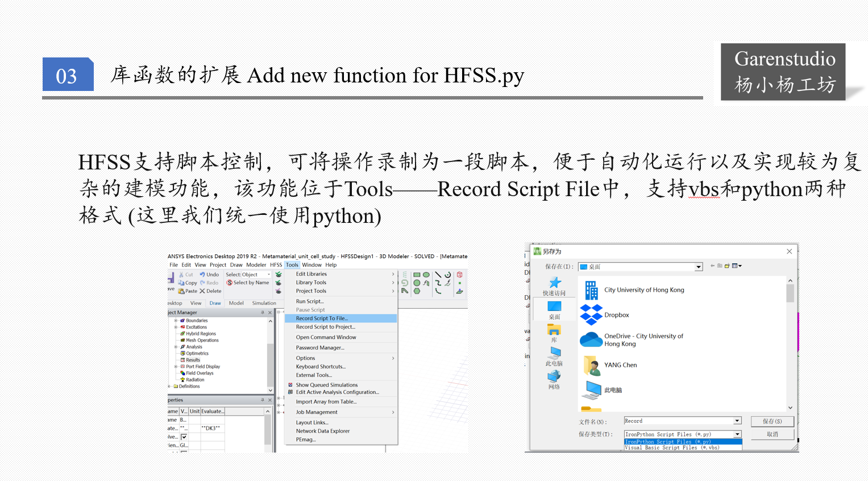The image size is (868, 481).
Task: Select IronPython Script Files (*.py) list option
Action: [683, 442]
